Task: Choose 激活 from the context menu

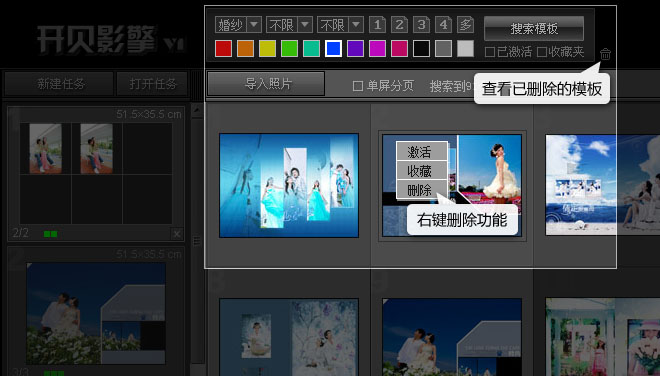Action: tap(421, 152)
